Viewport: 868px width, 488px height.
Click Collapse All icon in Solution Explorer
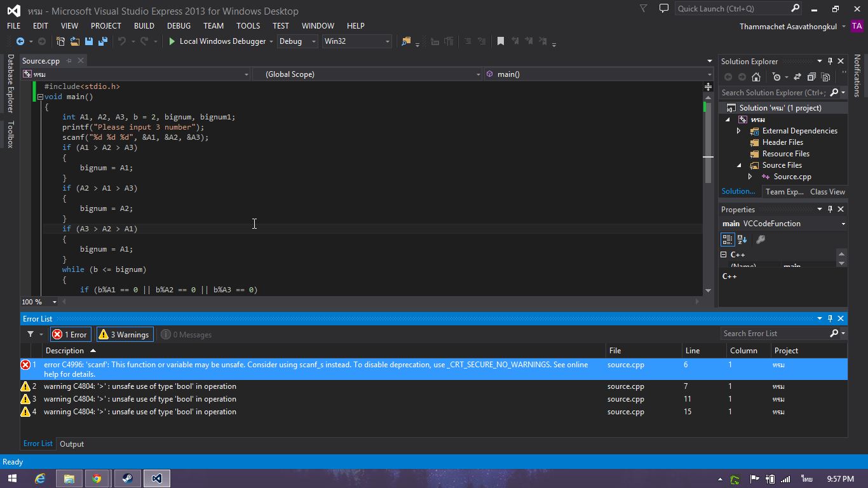pyautogui.click(x=811, y=77)
